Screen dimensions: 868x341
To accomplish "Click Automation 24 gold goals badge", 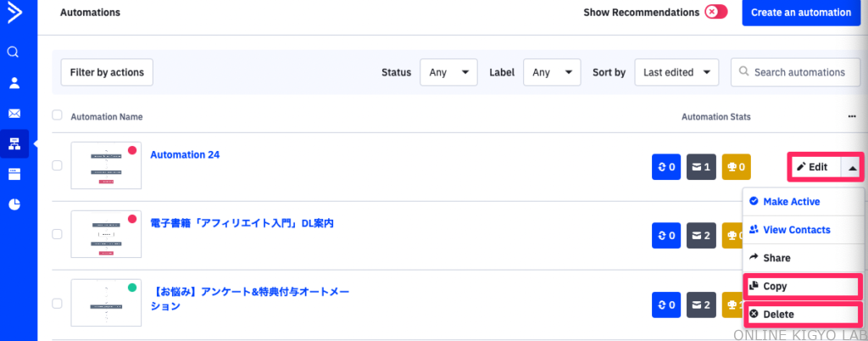I will point(737,167).
